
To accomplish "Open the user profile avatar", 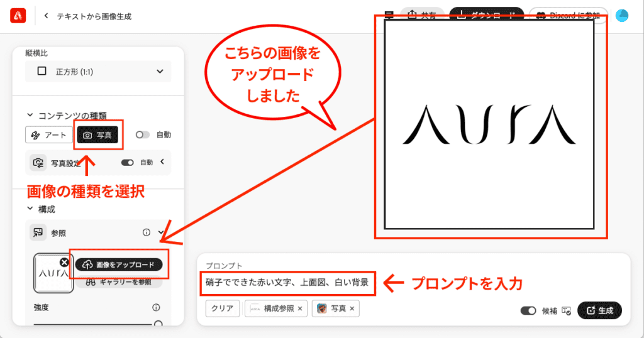I will point(621,16).
